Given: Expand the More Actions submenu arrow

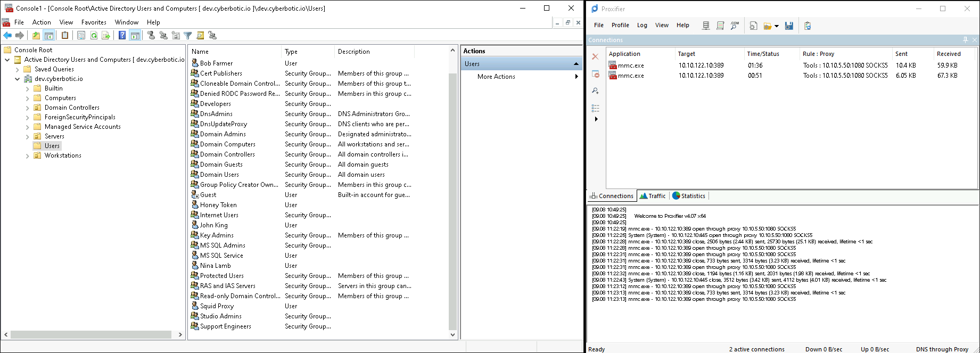Looking at the screenshot, I should pos(576,77).
